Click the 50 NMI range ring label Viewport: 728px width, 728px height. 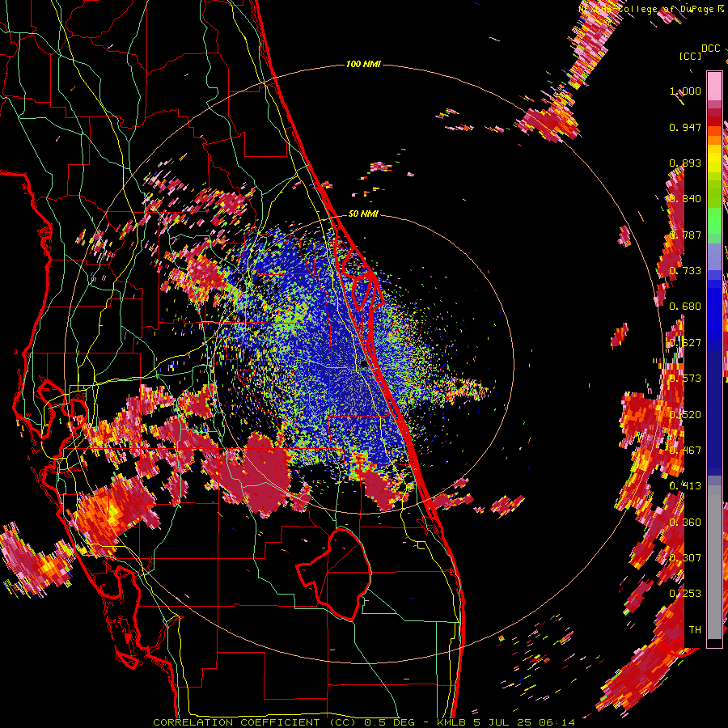(363, 214)
